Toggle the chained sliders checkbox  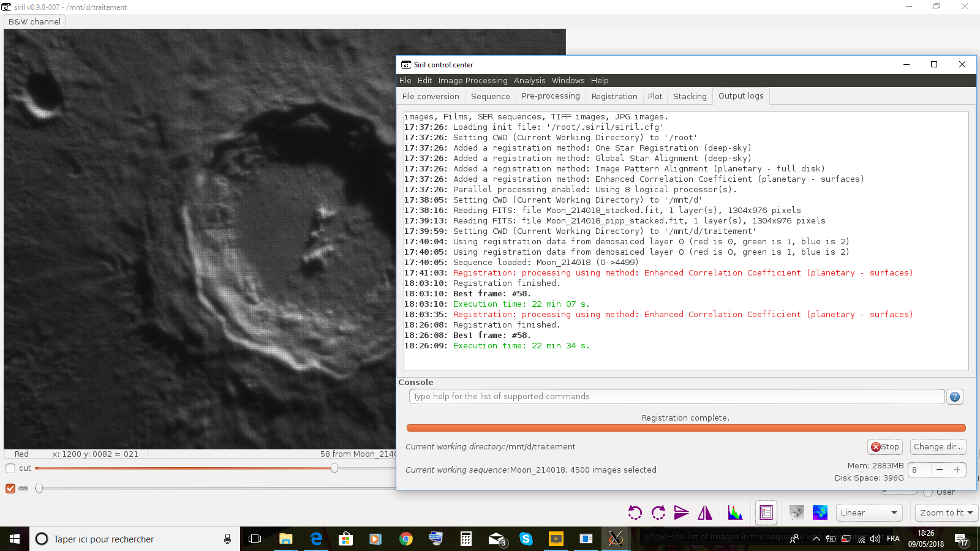(10, 489)
